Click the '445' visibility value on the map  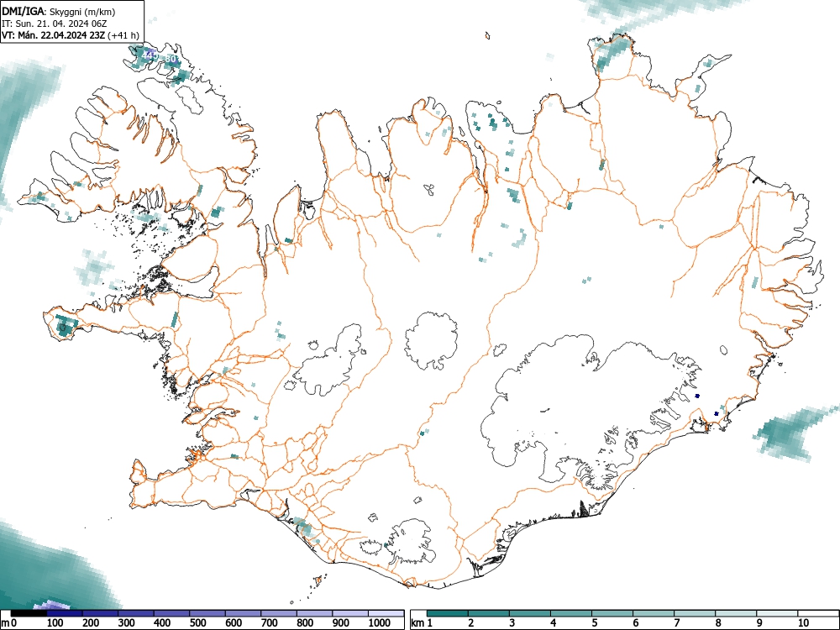pyautogui.click(x=150, y=55)
